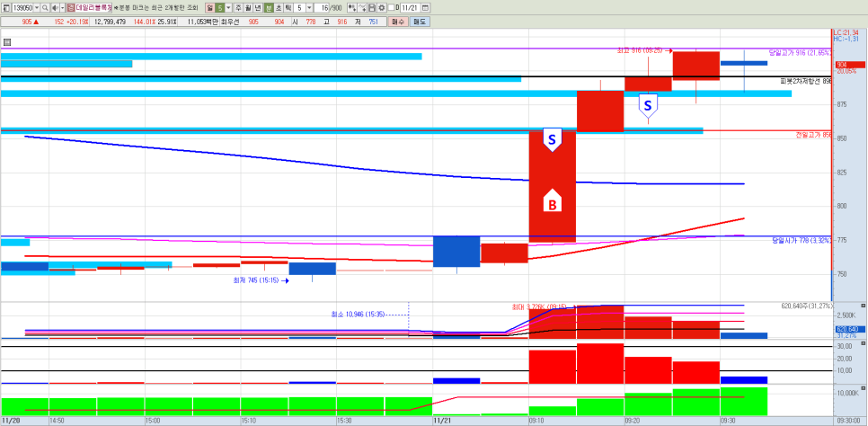Switch the chart to 년 yearly period
This screenshot has height=426, width=868.
click(x=258, y=8)
